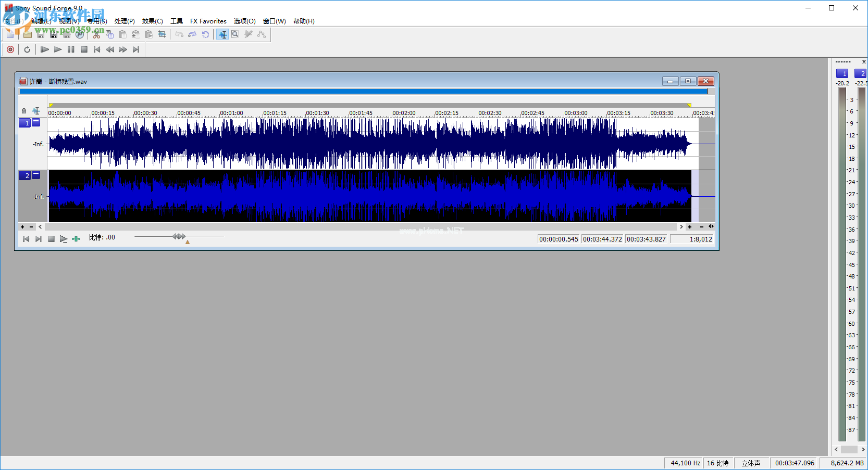Open the 效果(C) menu
The width and height of the screenshot is (868, 470).
pos(153,21)
